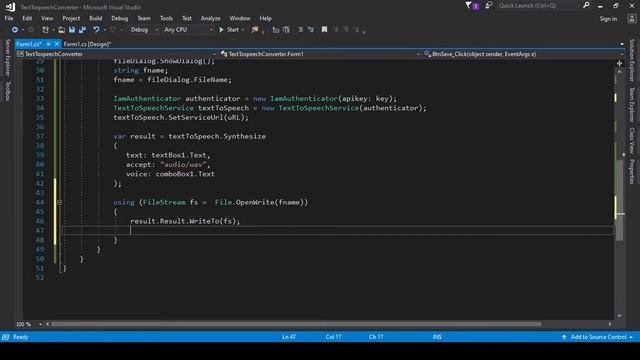The height and width of the screenshot is (360, 640).
Task: Open the Tools menu
Action: point(166,18)
